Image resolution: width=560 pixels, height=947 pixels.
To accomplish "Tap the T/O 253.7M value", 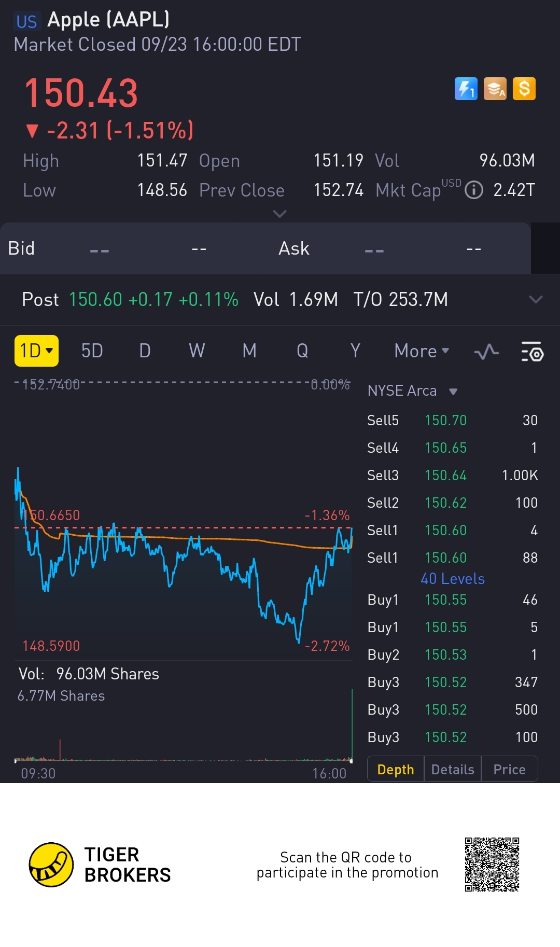I will pos(400,299).
